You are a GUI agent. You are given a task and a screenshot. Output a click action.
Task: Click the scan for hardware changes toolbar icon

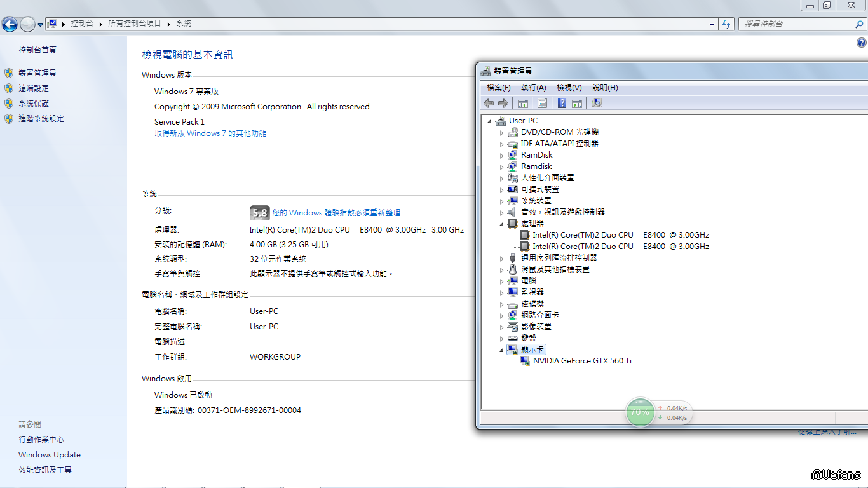[596, 103]
